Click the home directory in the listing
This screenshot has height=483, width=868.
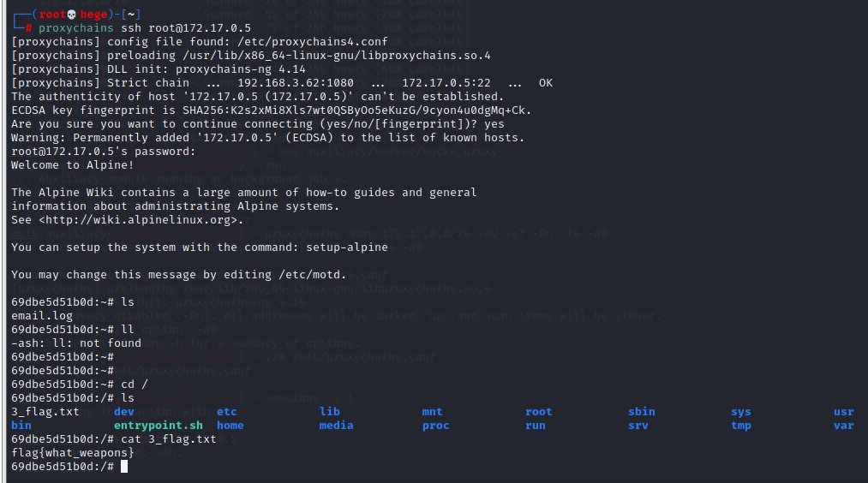pos(230,426)
